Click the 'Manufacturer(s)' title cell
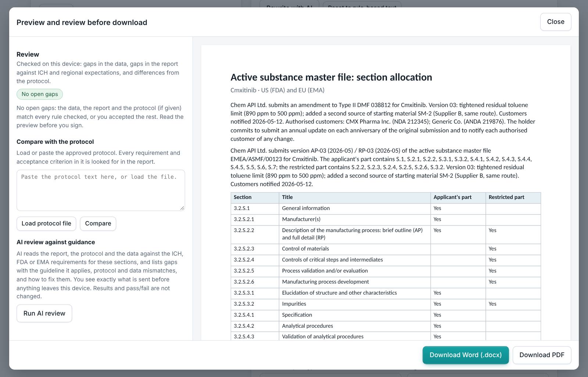588x377 pixels. (355, 220)
